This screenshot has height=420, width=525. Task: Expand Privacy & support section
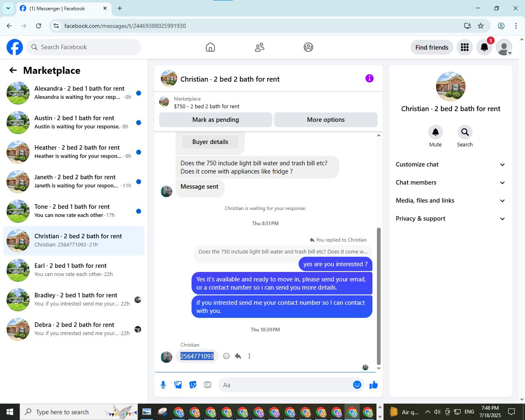(450, 219)
